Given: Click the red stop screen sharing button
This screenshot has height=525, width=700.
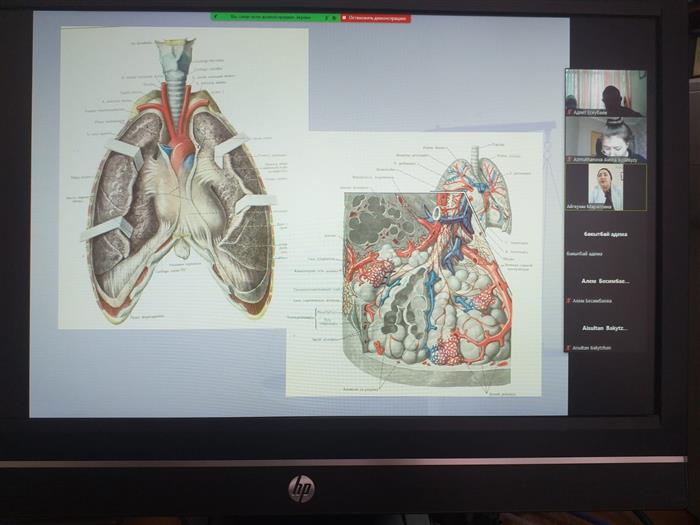Looking at the screenshot, I should tap(375, 18).
